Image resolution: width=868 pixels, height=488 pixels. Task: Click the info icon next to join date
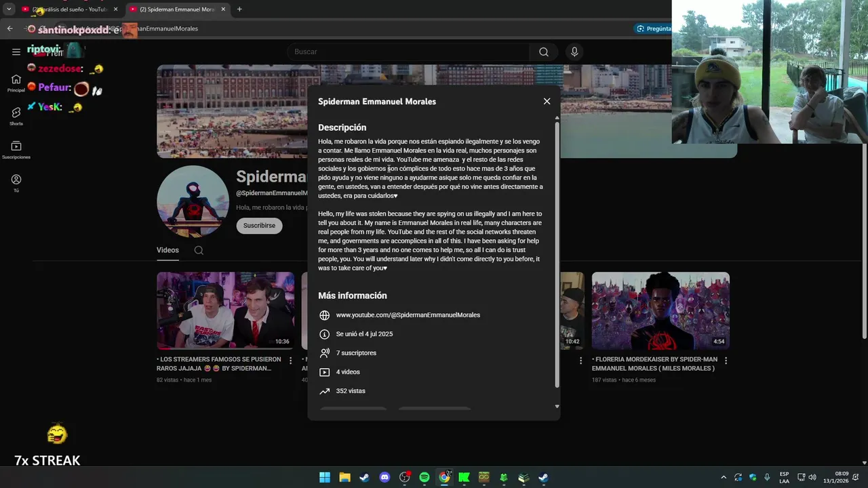click(x=325, y=334)
